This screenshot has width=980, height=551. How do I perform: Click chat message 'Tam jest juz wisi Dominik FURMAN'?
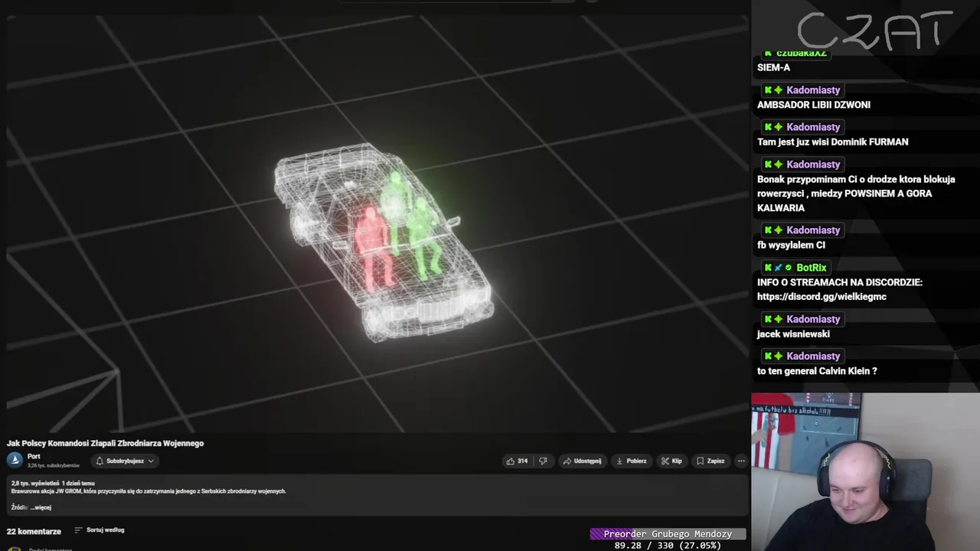click(x=832, y=142)
